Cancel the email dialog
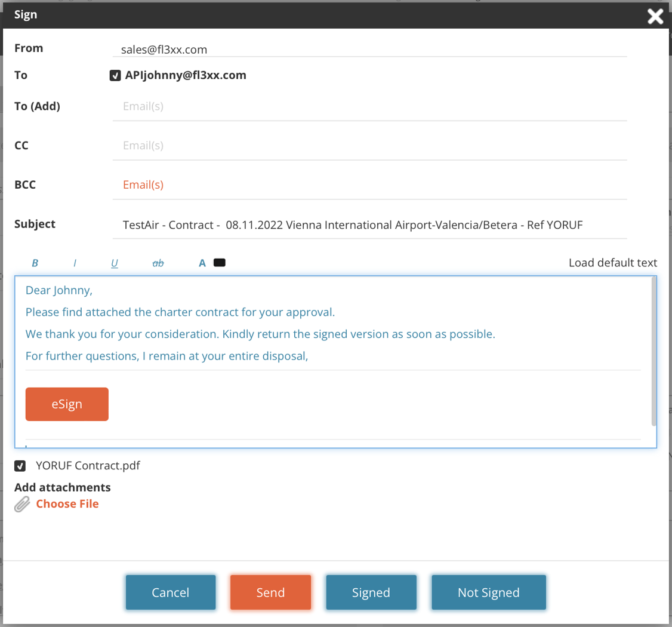672x627 pixels. (170, 592)
